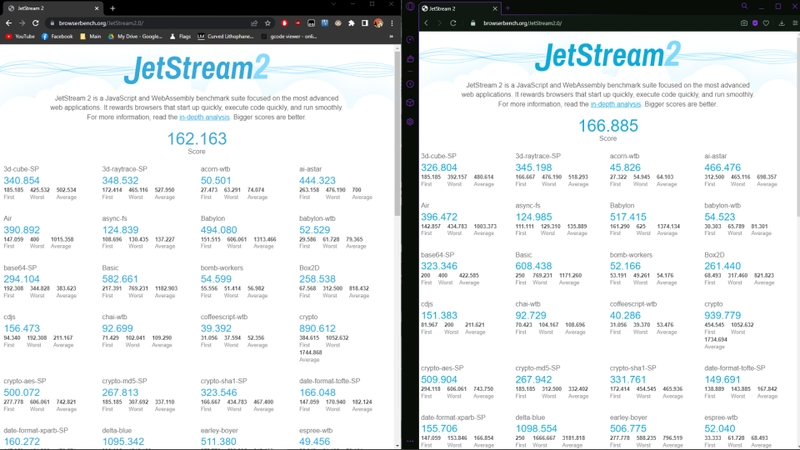Open the Main bookmarks folder
This screenshot has height=450, width=800.
(90, 37)
